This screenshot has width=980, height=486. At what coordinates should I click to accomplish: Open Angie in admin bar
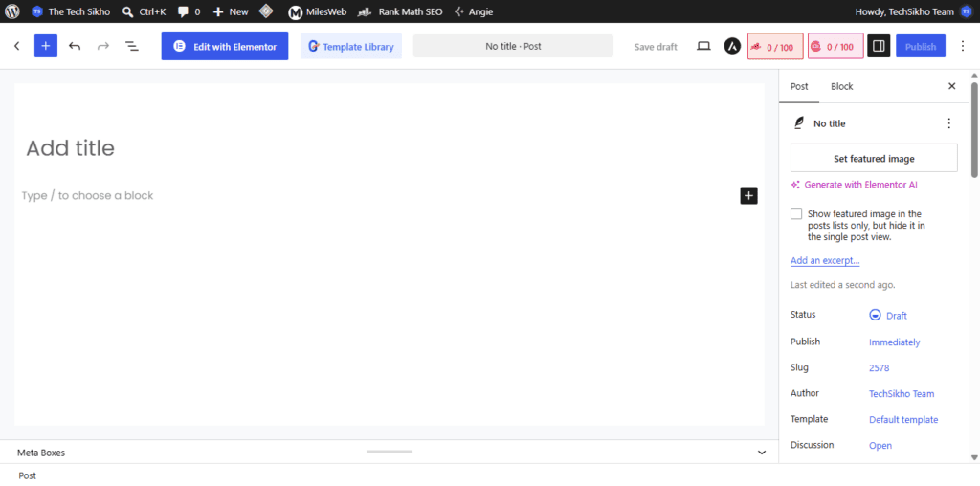tap(474, 11)
